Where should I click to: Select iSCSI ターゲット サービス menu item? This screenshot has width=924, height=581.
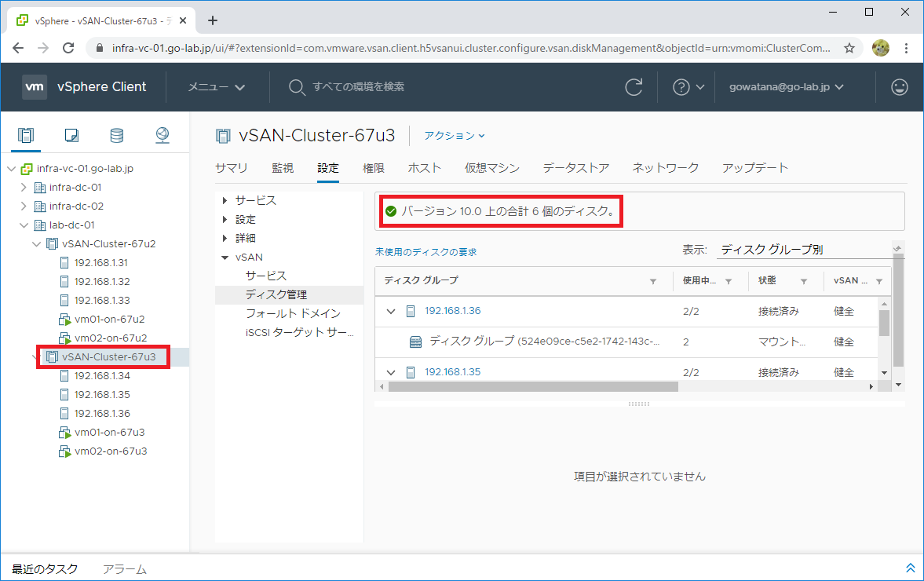pyautogui.click(x=299, y=332)
